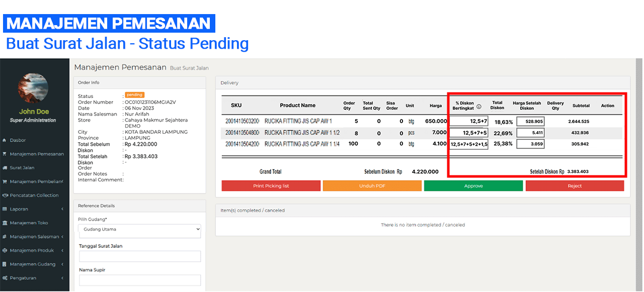Image resolution: width=644 pixels, height=292 pixels.
Task: Click the Print Picking list button
Action: (271, 186)
